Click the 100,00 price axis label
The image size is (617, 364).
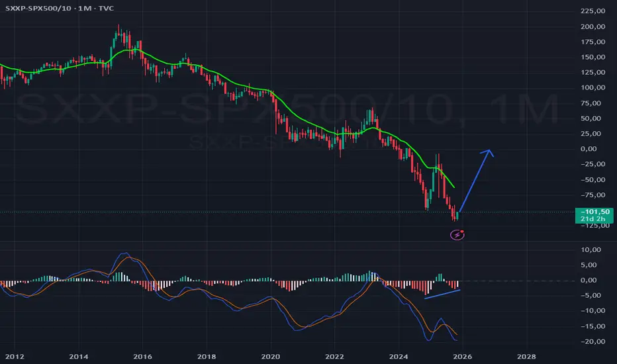(593, 88)
